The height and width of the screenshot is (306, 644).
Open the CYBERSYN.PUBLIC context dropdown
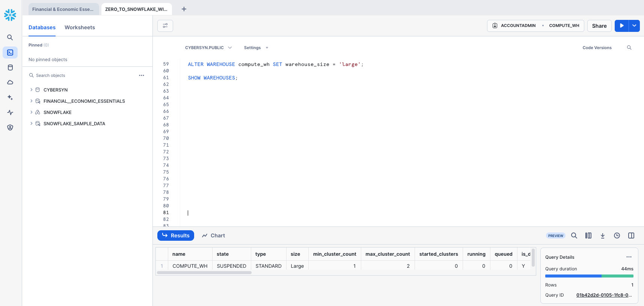[x=208, y=48]
